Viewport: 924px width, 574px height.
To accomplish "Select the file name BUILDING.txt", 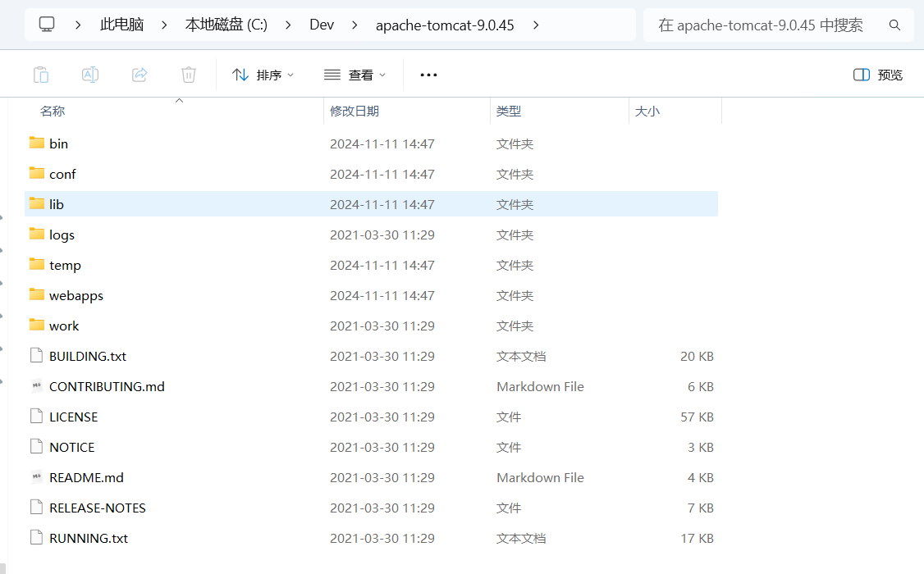I will tap(88, 356).
